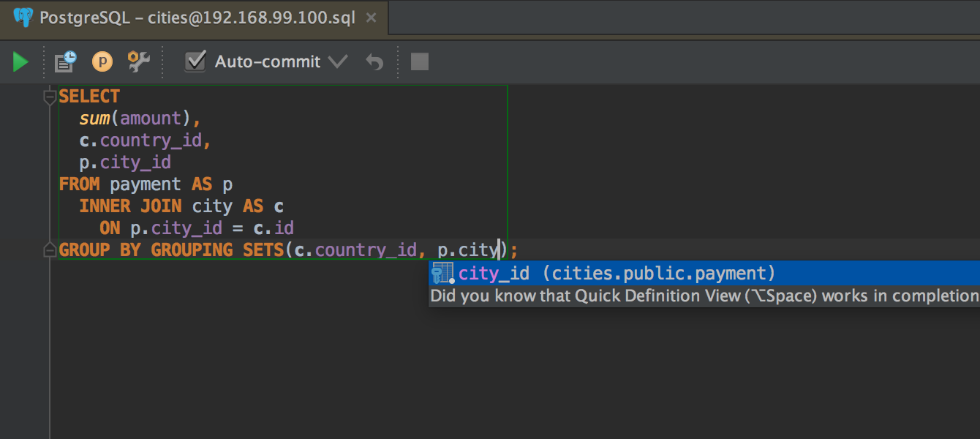Image resolution: width=980 pixels, height=439 pixels.
Task: Click the ON p.city_id = c.id line
Action: pos(197,228)
